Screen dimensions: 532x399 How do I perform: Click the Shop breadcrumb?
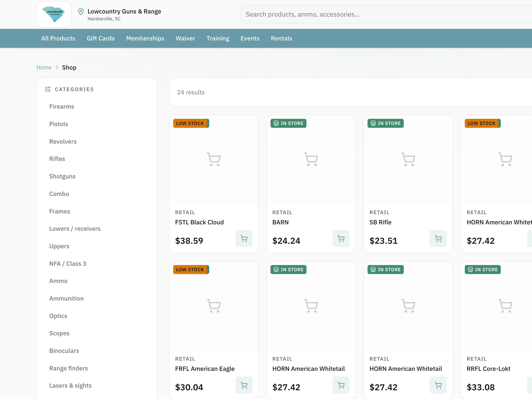(x=69, y=68)
